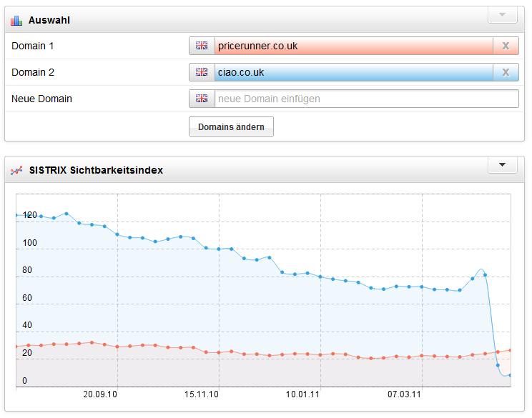The height and width of the screenshot is (418, 532).
Task: Open the SISTRIX Sichtbarkeitsindex panel dropdown
Action: coord(502,165)
